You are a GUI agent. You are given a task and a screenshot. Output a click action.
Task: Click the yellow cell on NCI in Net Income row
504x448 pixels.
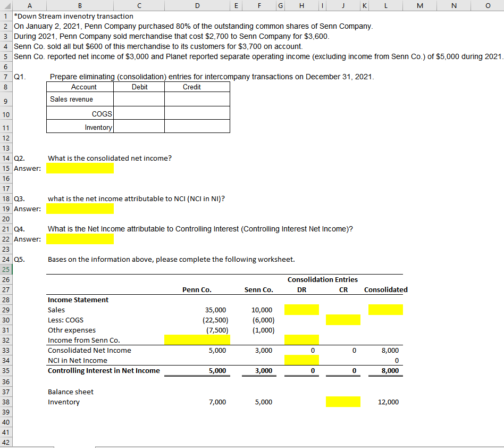(x=302, y=360)
